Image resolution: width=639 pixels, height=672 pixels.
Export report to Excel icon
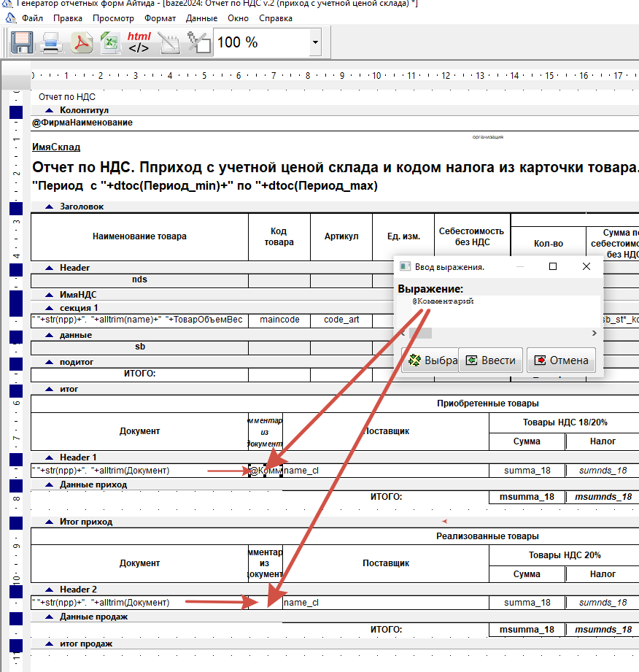coord(111,42)
